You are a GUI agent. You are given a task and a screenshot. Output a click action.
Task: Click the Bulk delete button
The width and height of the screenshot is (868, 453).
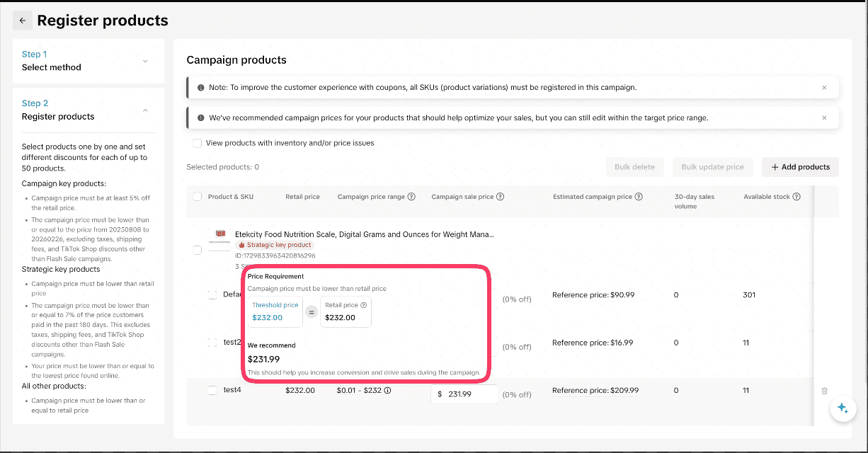(x=635, y=167)
